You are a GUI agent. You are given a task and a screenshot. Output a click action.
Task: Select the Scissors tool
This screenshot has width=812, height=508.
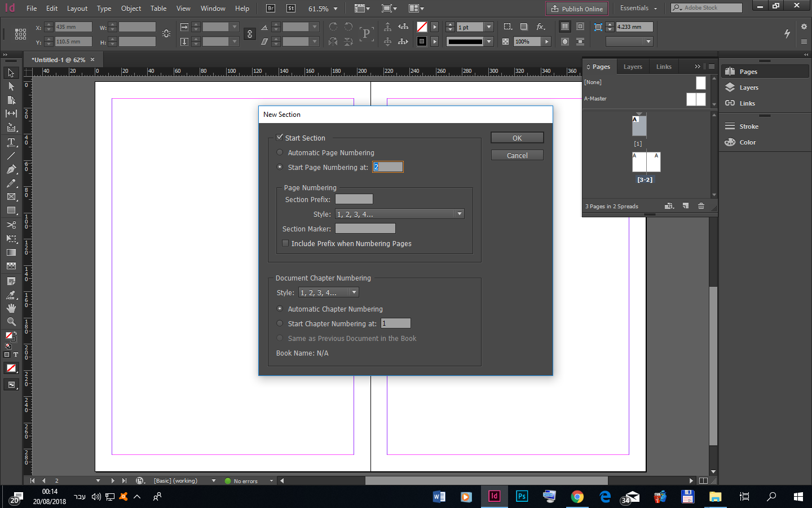point(11,225)
